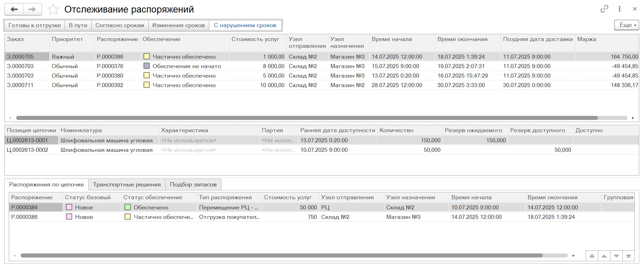Select order row with disposition Р.0000392
The image size is (644, 268).
pos(110,85)
